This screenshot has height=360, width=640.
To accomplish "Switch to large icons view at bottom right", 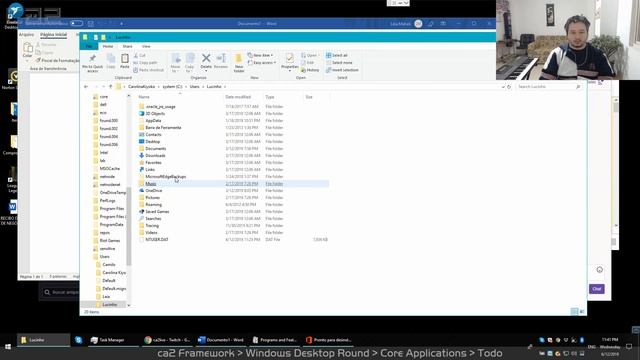I will point(582,312).
